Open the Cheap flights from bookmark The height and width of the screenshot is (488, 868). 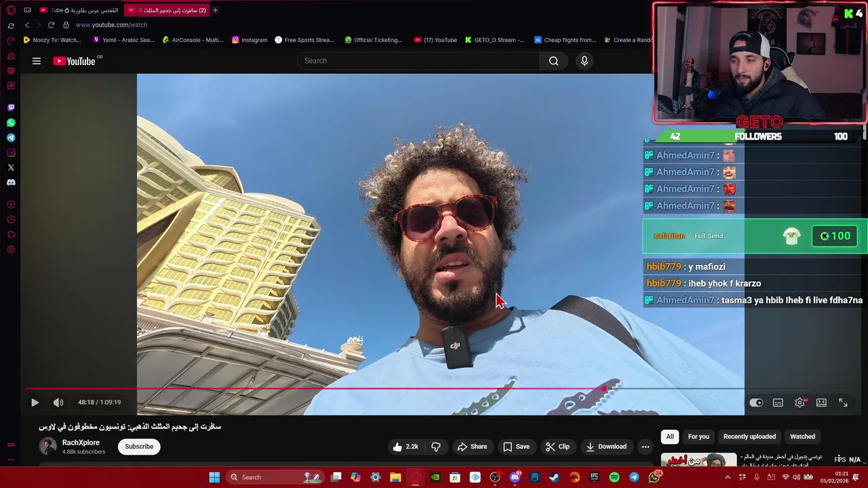(565, 40)
